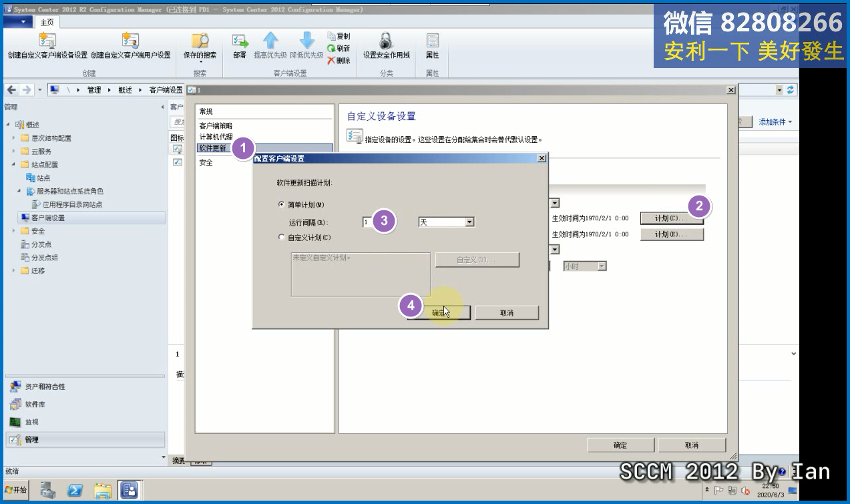Select Software Updates (软件更新) category
The image size is (850, 504).
point(265,148)
